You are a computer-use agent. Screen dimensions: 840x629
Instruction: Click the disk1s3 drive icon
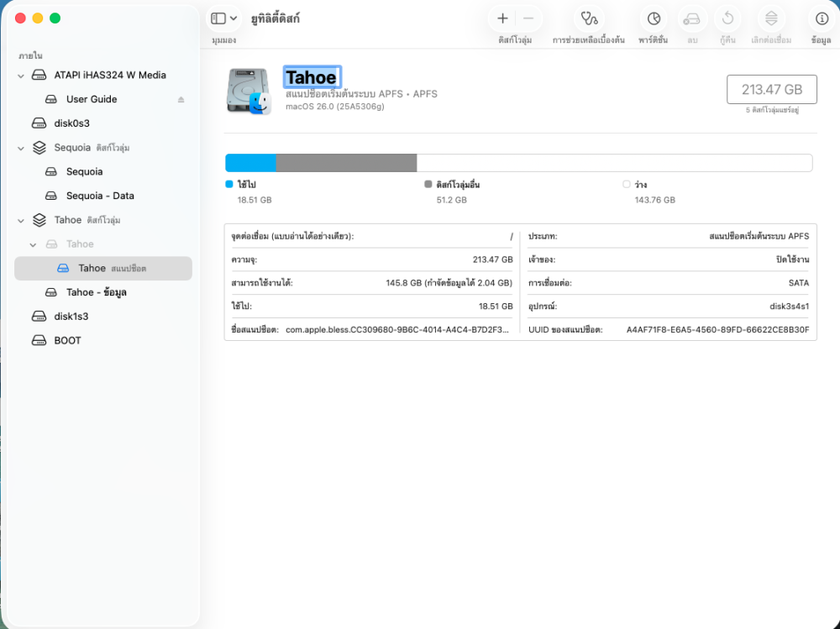point(39,316)
